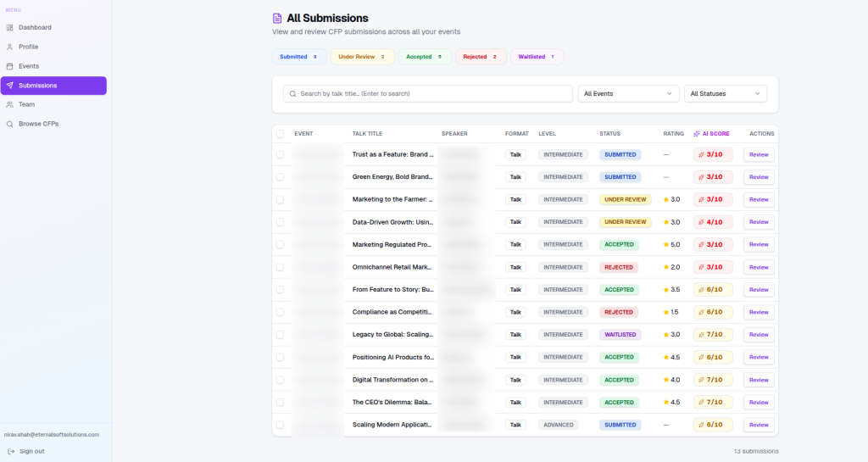Click AI score 4/10 for Data-Driven Growth
The width and height of the screenshot is (868, 462).
click(713, 222)
